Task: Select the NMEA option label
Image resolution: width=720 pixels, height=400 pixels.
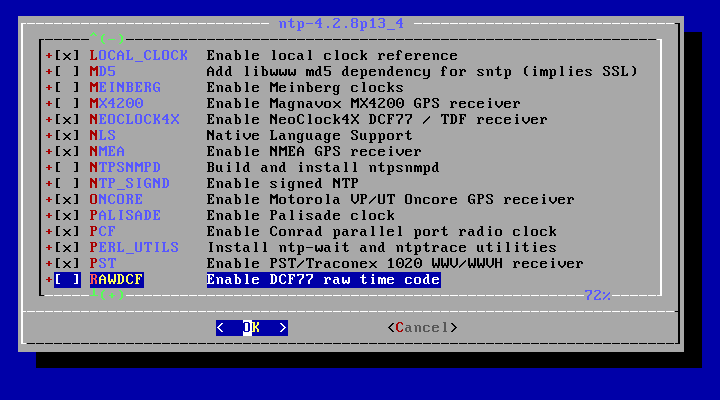Action: tap(107, 152)
